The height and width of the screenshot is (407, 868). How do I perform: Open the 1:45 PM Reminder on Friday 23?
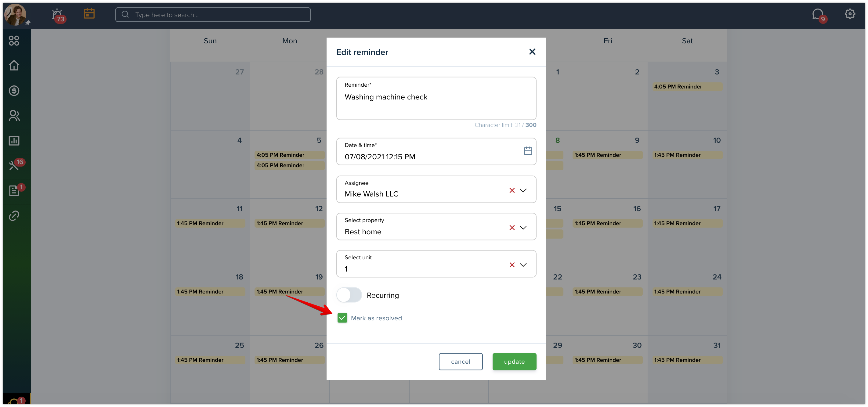[607, 291]
